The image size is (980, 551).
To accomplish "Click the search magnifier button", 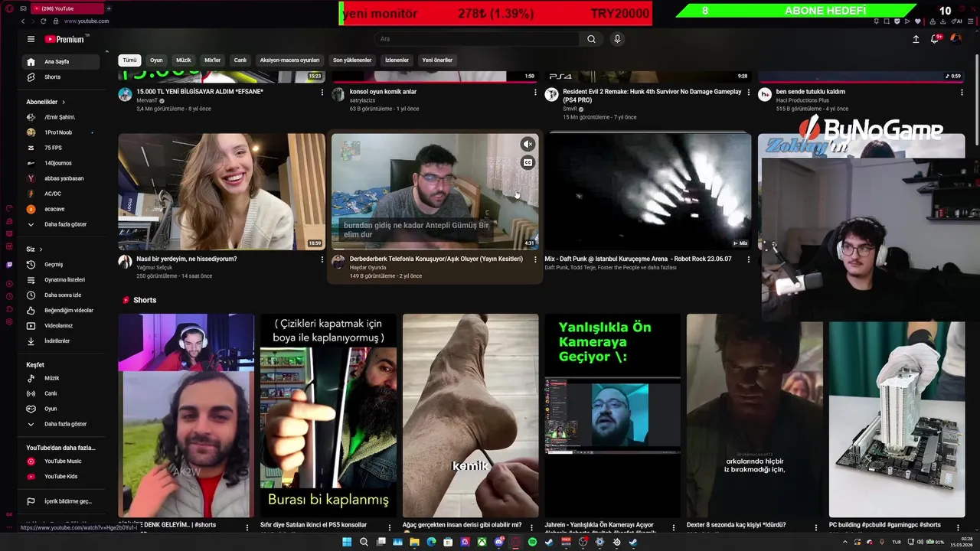I will 591,39.
